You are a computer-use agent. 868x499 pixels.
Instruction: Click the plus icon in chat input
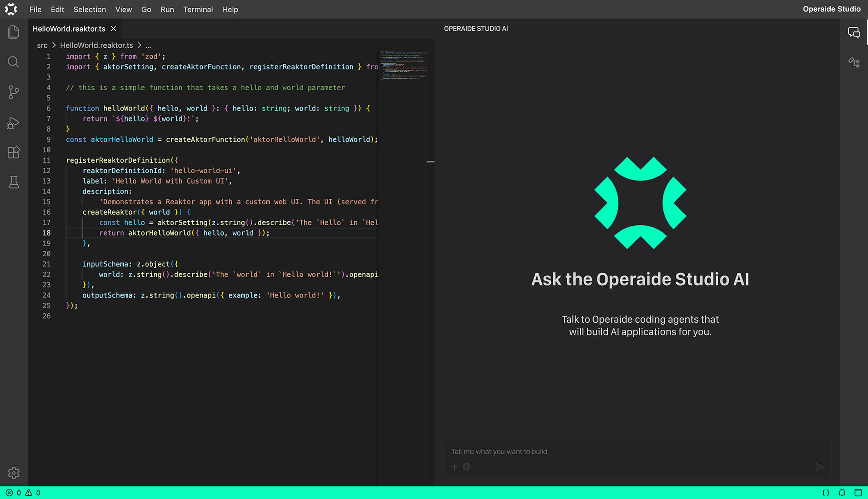pos(454,467)
